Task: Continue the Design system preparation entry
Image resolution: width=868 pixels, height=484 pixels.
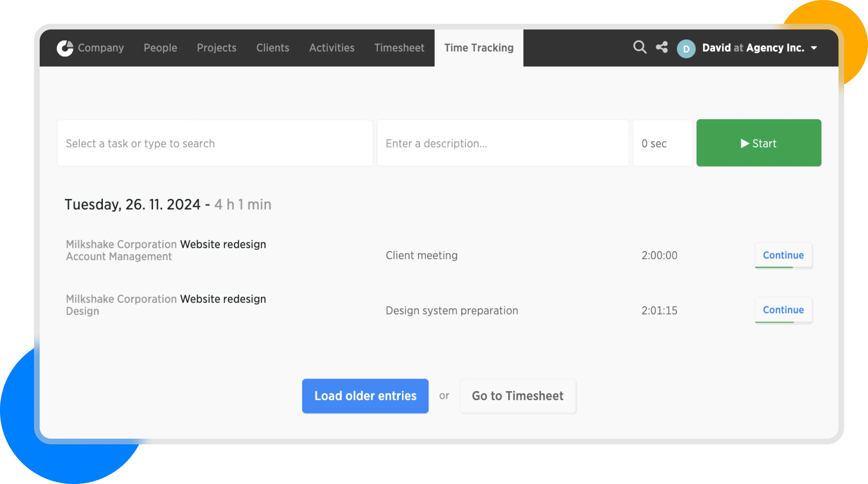Action: tap(783, 310)
